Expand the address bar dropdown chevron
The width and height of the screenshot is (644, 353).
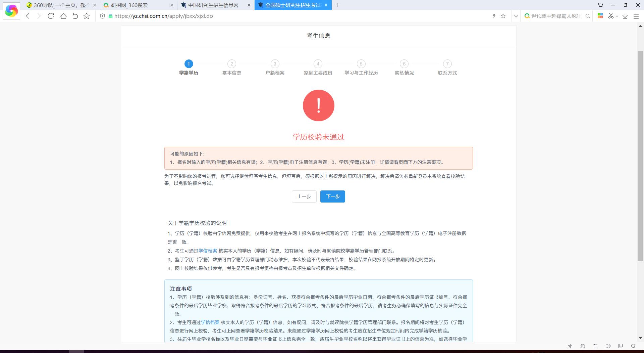point(516,16)
